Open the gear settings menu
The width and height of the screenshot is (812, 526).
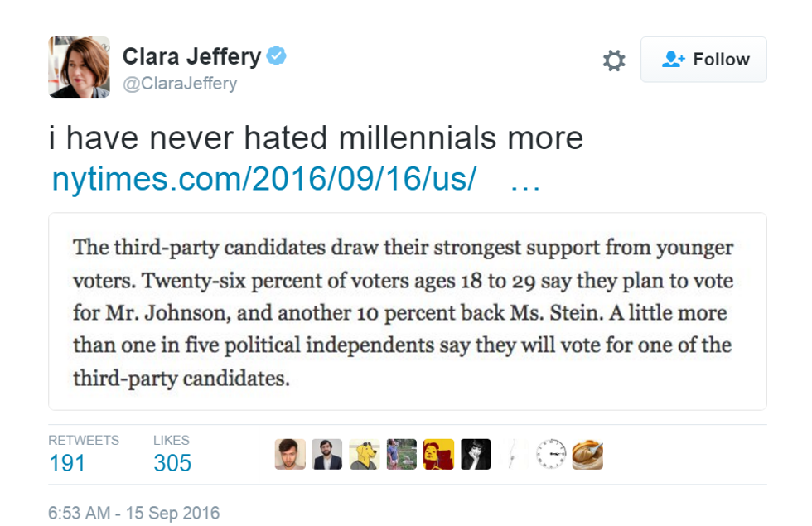click(x=614, y=60)
